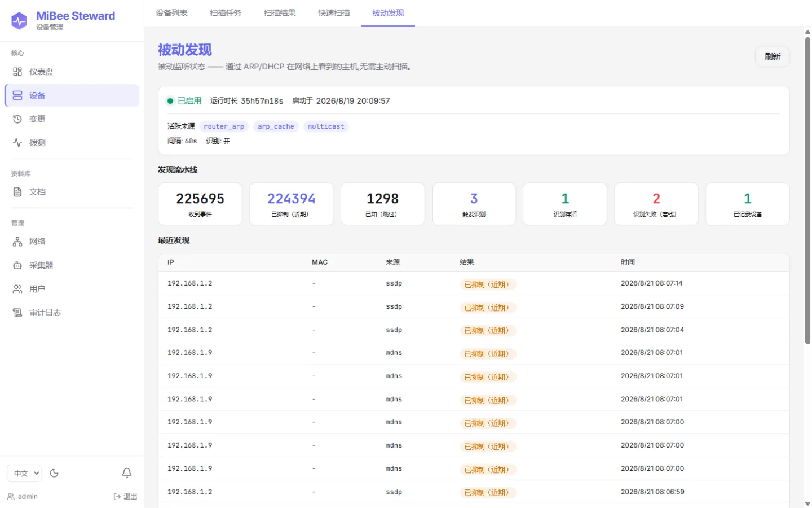
Task: Click ssdp source in 08:06:59 row
Action: pos(394,492)
